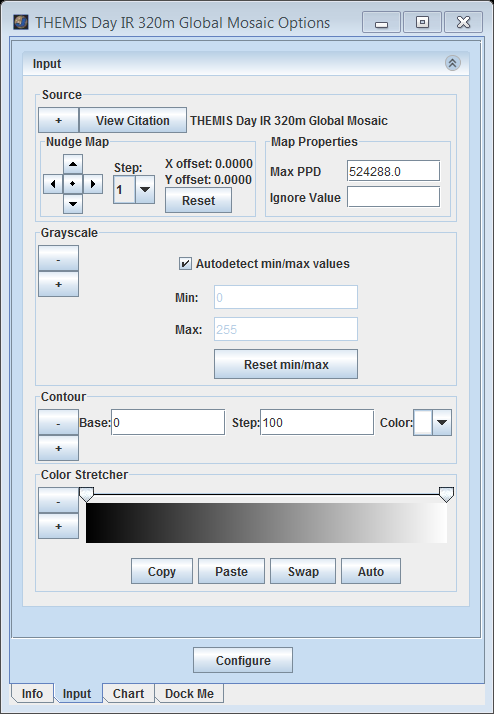Minimize the Mosaic Options window
This screenshot has width=494, height=714.
click(x=382, y=22)
